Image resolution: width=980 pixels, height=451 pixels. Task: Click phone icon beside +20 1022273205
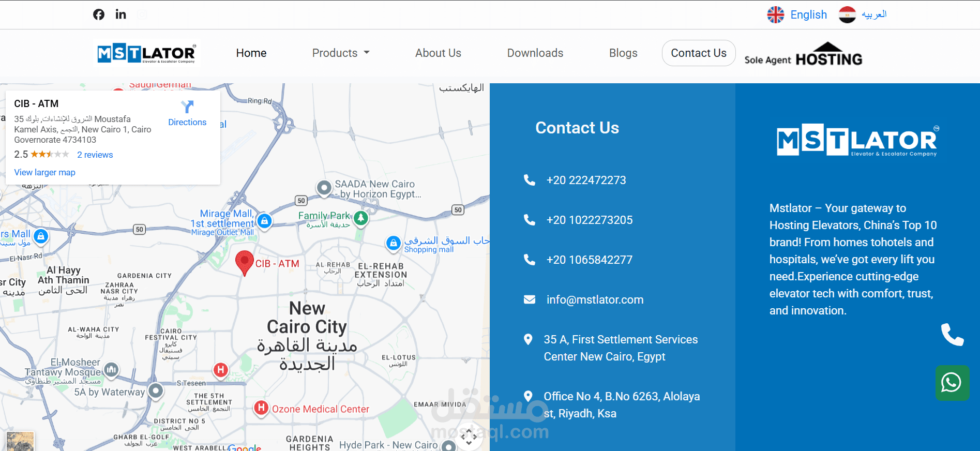[530, 220]
